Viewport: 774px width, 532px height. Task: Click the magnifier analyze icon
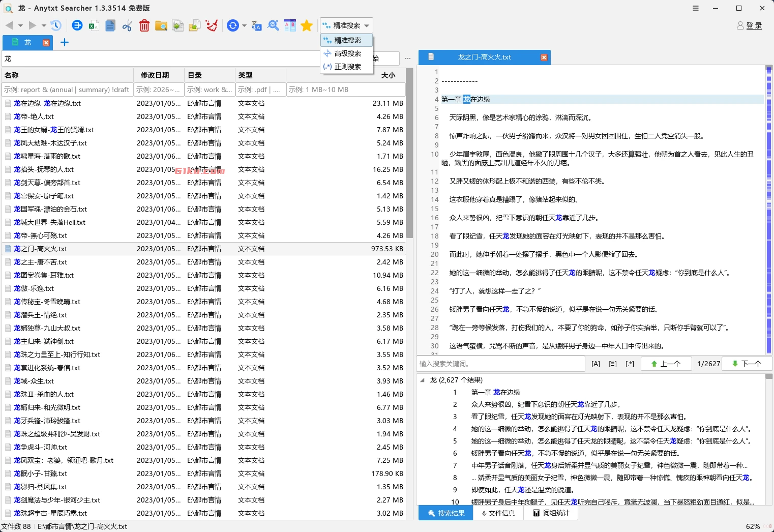273,25
